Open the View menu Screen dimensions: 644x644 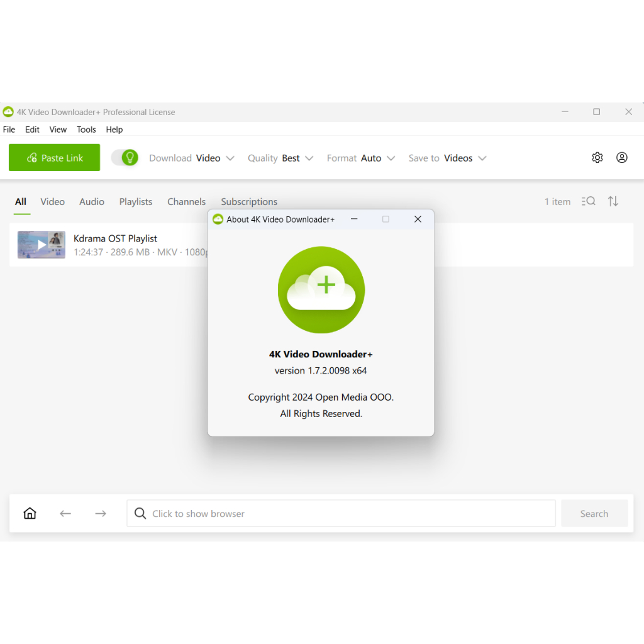[x=58, y=130]
